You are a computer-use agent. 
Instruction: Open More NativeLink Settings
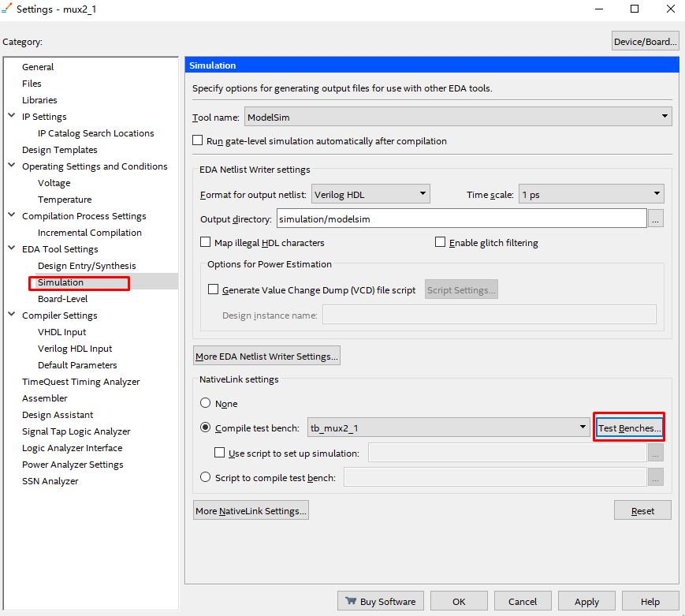[251, 510]
